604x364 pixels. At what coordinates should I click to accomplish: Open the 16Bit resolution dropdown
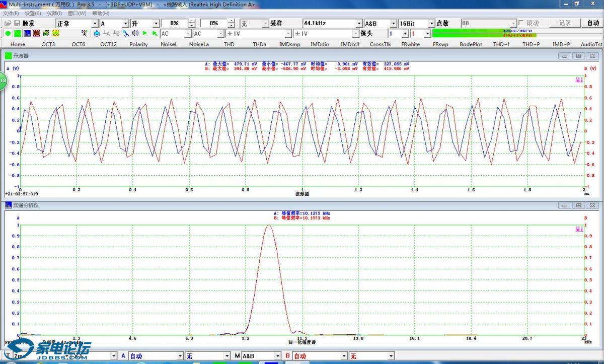click(431, 23)
